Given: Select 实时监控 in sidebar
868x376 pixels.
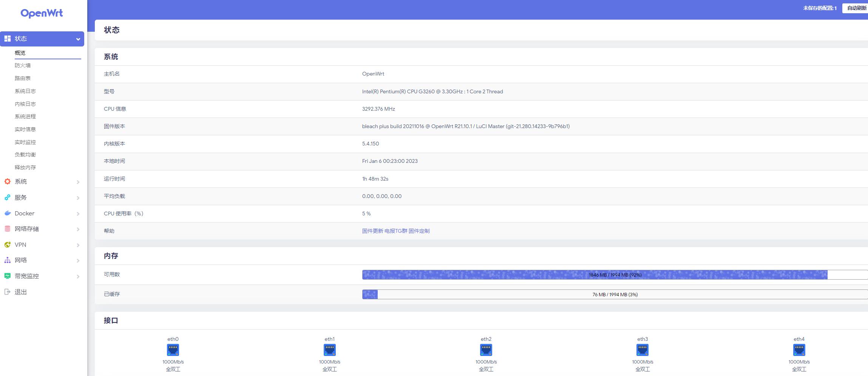Looking at the screenshot, I should [25, 142].
